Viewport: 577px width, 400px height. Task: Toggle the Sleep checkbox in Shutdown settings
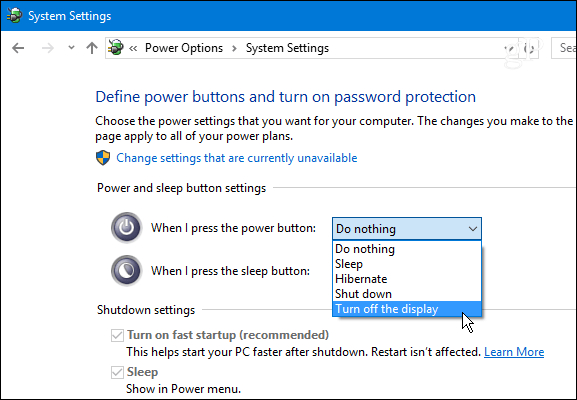coord(117,372)
